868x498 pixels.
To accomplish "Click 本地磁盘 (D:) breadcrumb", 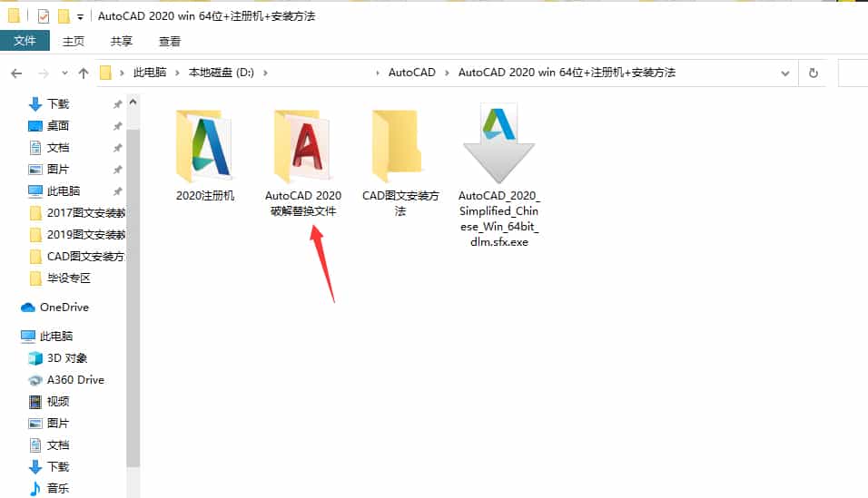I will (x=221, y=73).
